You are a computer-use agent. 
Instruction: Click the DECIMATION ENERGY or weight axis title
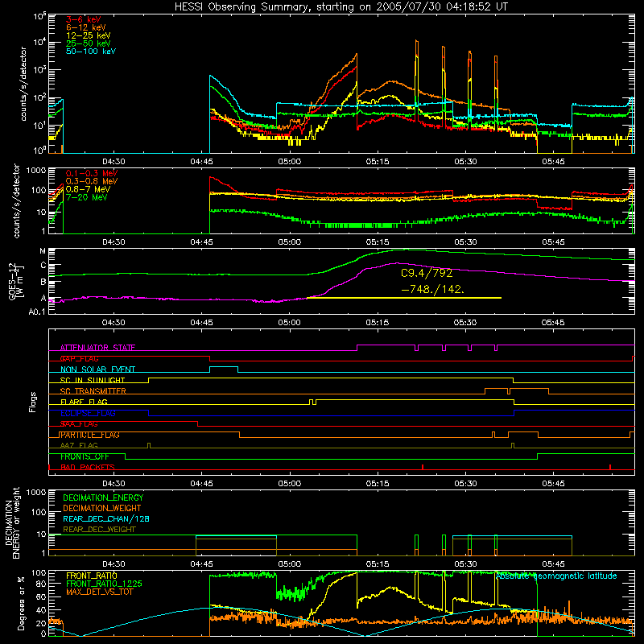(12, 522)
